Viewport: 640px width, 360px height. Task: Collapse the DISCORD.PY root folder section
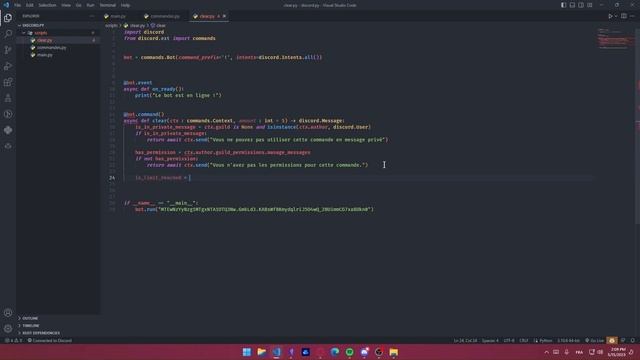(58, 25)
